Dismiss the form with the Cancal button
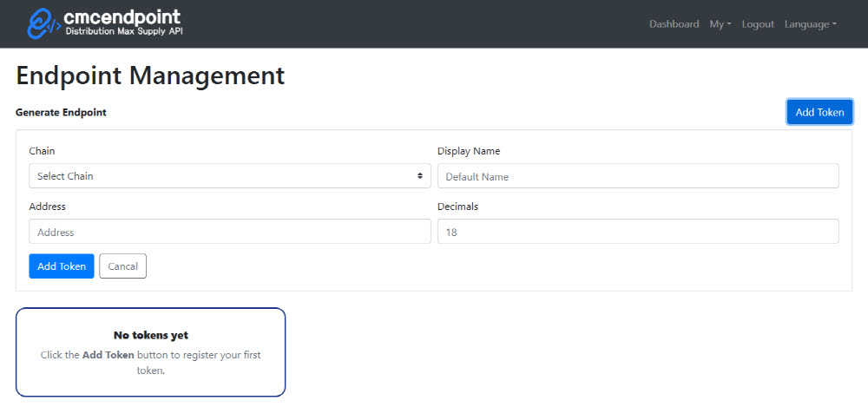The height and width of the screenshot is (407, 868). (123, 266)
